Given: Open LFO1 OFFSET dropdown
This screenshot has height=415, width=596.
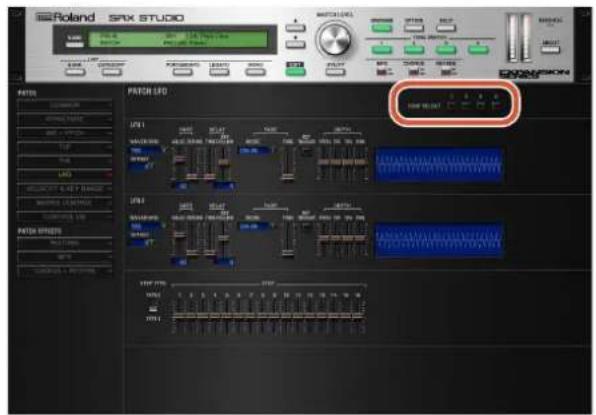Looking at the screenshot, I should [x=141, y=166].
